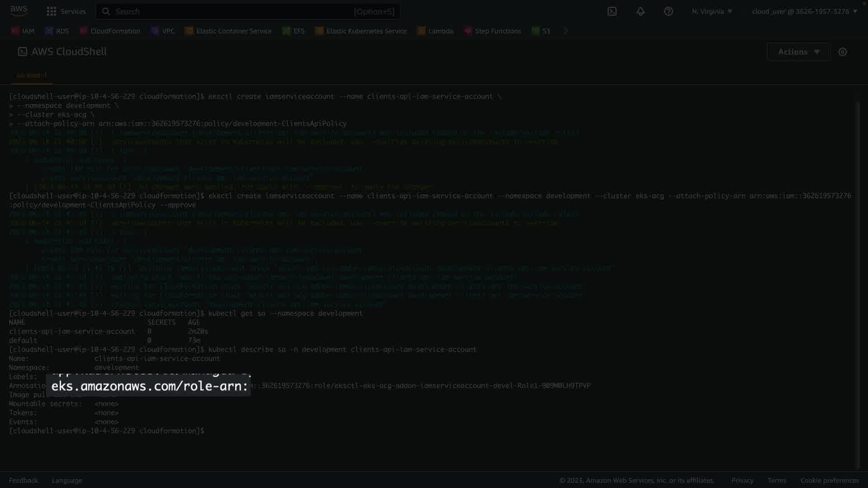Screen dimensions: 868x488
Task: Open the Actions dropdown
Action: pos(798,52)
